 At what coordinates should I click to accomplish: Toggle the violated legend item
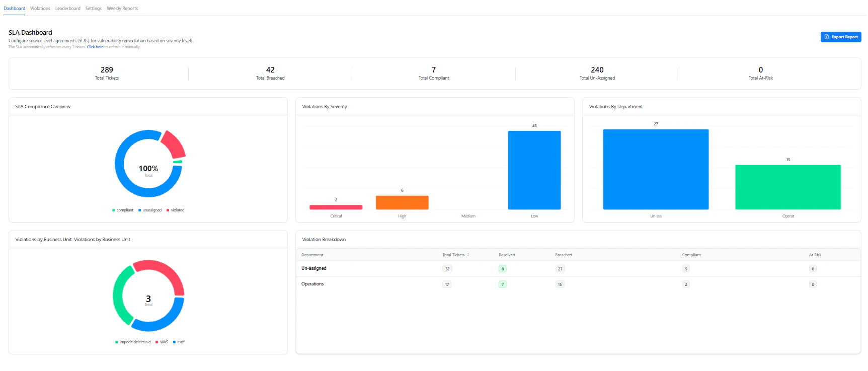click(176, 210)
